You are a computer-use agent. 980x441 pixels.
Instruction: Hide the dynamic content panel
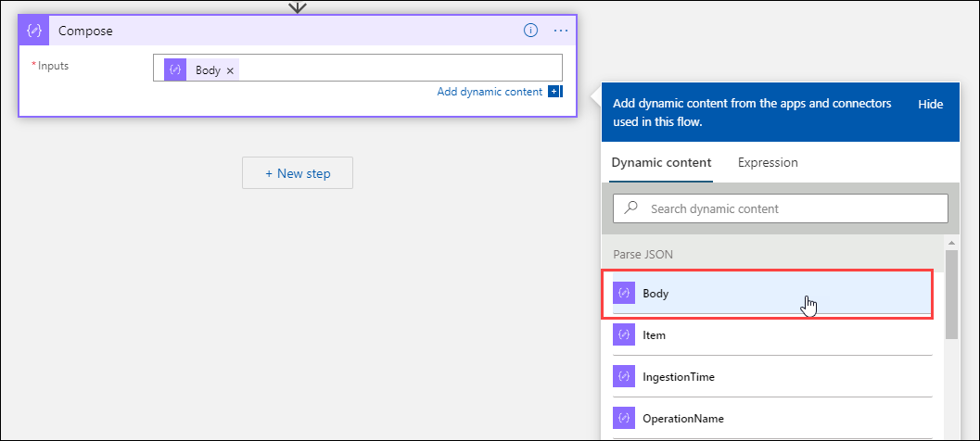930,105
